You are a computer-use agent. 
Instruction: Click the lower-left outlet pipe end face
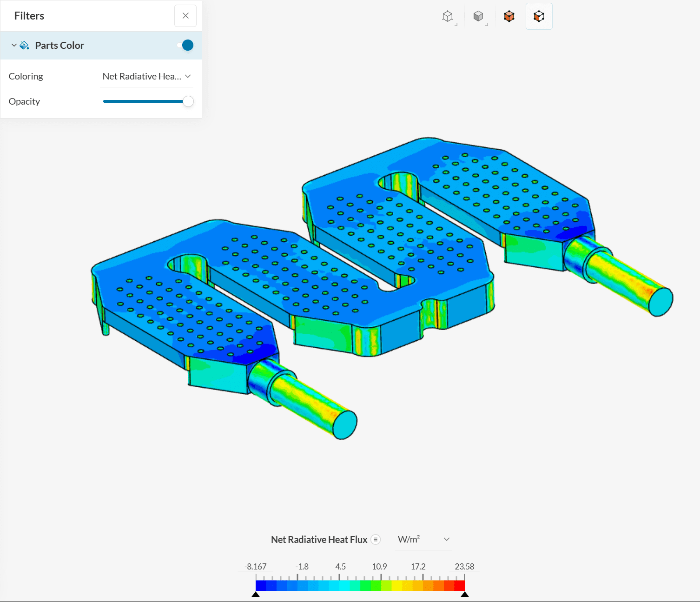345,425
